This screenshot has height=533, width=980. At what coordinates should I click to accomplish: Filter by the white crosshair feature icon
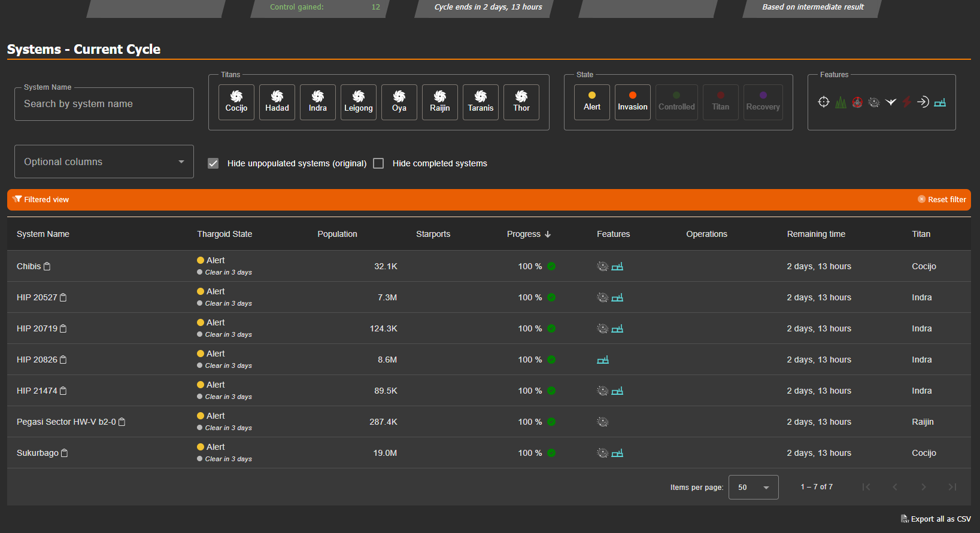point(824,102)
